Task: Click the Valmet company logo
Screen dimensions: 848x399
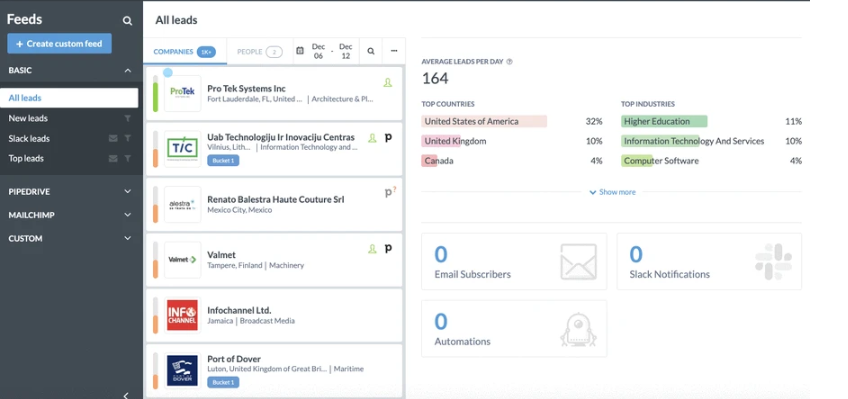Action: pos(182,260)
